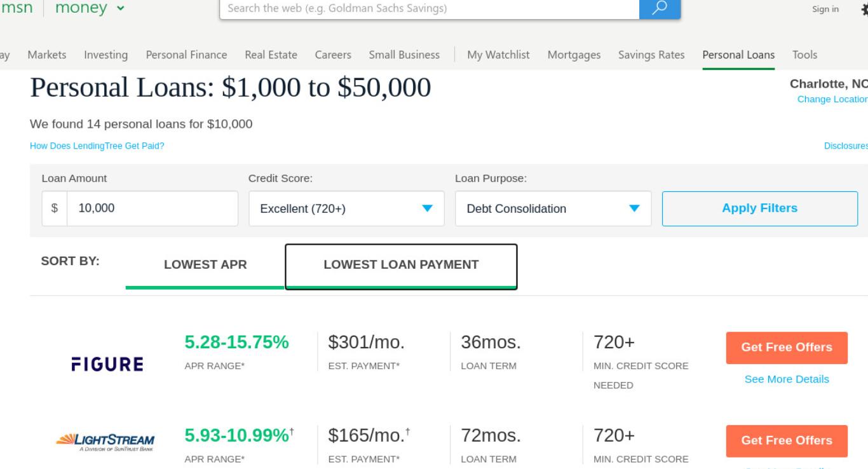
Task: Click the Personal Loans page heading
Action: tap(230, 88)
